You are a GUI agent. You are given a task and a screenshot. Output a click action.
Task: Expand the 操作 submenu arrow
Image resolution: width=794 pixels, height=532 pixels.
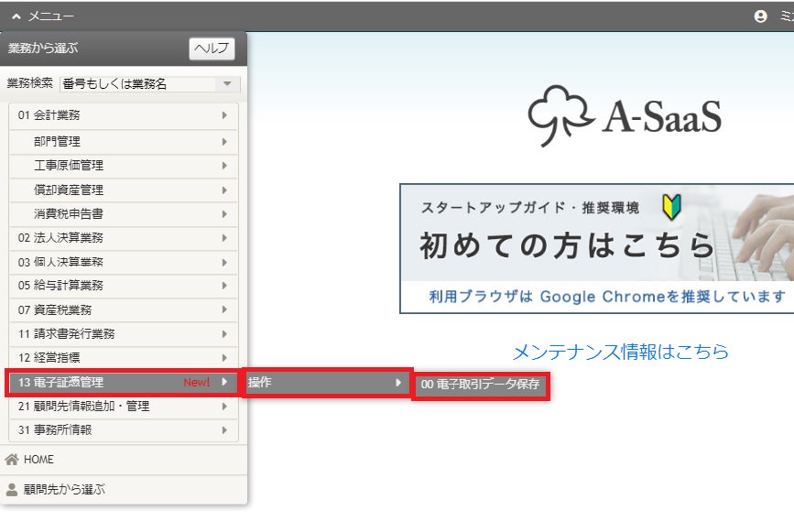coord(398,383)
